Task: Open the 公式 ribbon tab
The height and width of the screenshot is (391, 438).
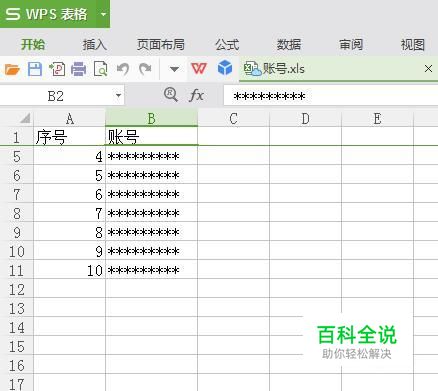Action: pyautogui.click(x=227, y=44)
